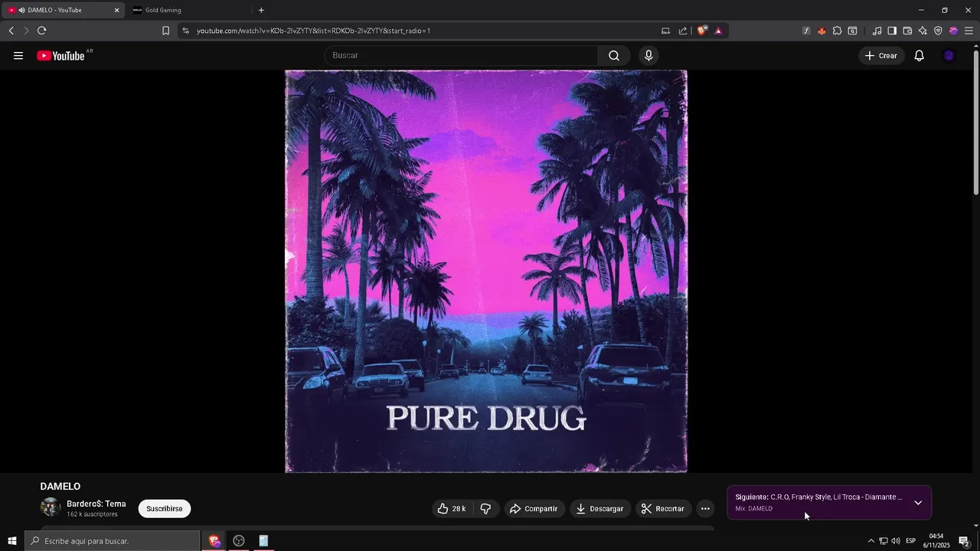Open the account avatar menu
Viewport: 980px width, 551px height.
(949, 56)
